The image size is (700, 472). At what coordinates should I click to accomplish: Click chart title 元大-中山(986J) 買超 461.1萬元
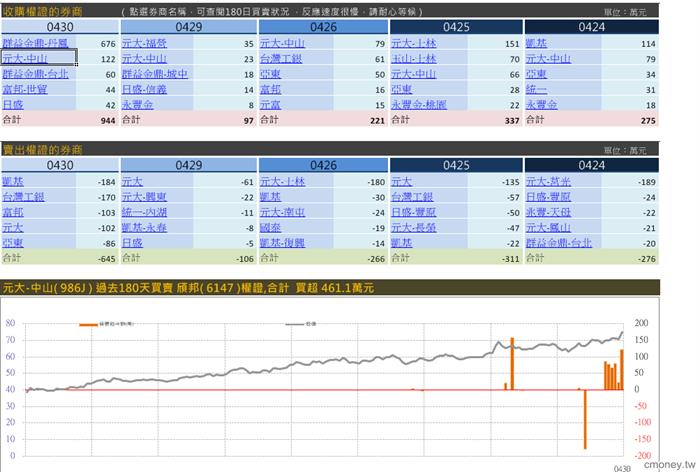(188, 288)
